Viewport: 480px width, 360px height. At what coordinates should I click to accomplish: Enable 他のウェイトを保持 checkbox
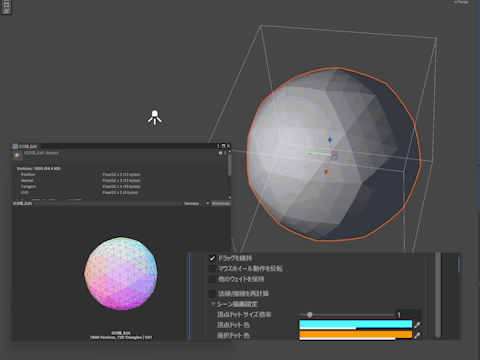tap(212, 279)
